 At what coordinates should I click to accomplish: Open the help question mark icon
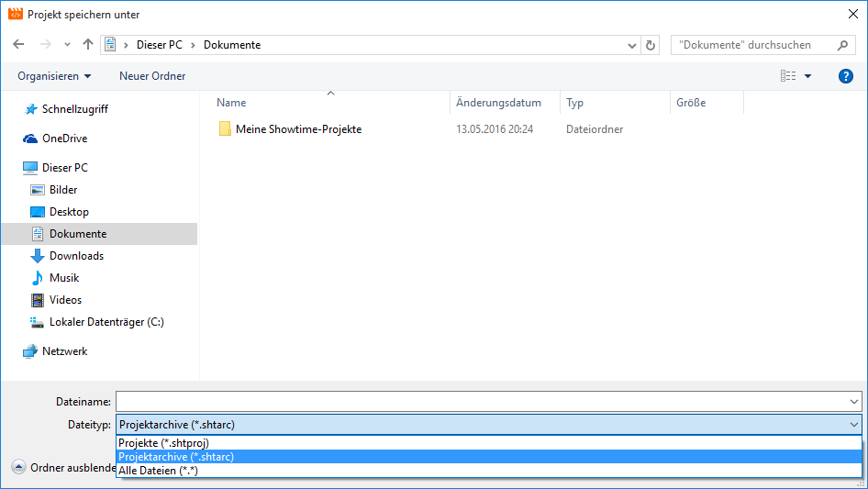(x=845, y=76)
